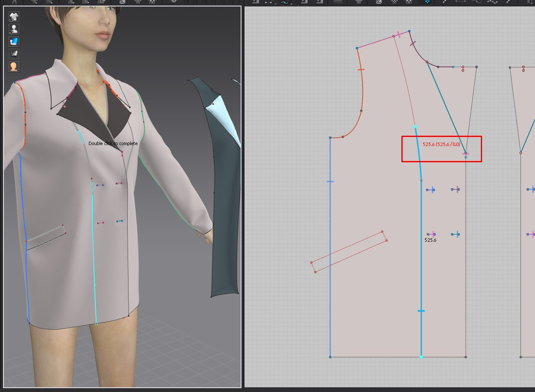Select notch on blue side seam
Viewport: 535px width, 392px height.
(330, 182)
